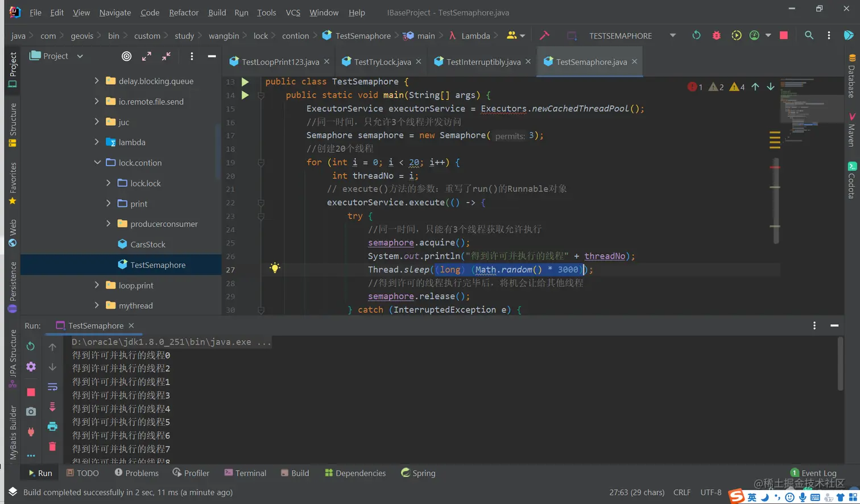Image resolution: width=860 pixels, height=504 pixels.
Task: Toggle Maven tool window on right edge
Action: (851, 130)
